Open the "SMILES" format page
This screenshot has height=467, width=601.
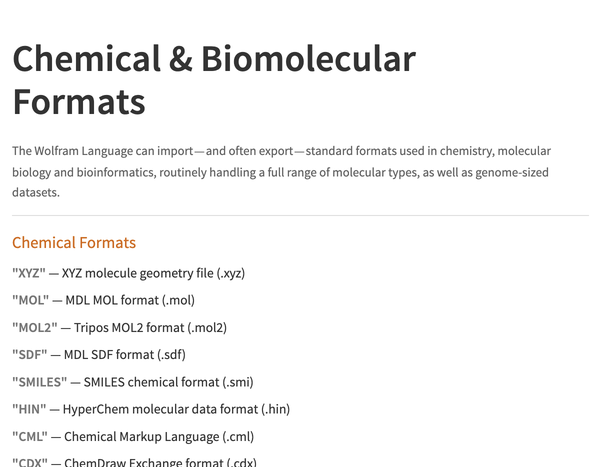[x=40, y=382]
